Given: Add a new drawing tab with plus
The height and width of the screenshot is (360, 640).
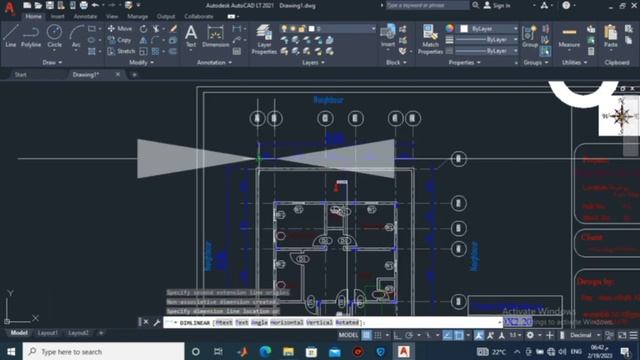Looking at the screenshot, I should pyautogui.click(x=134, y=75).
